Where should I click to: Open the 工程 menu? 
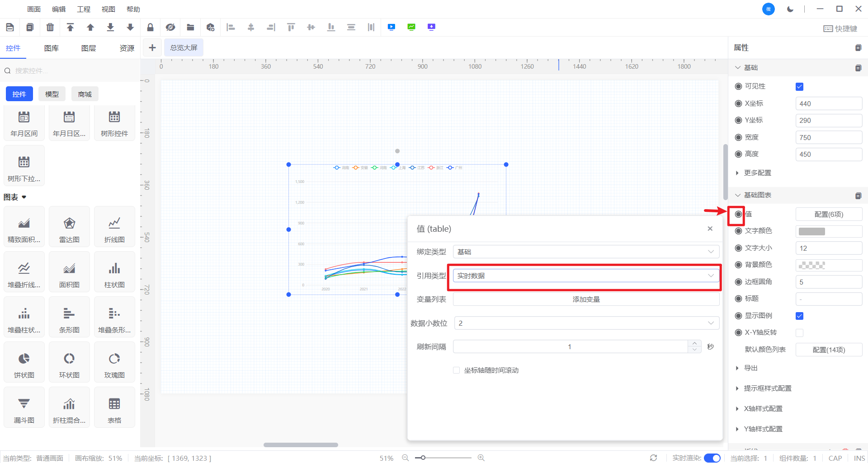[x=84, y=9]
